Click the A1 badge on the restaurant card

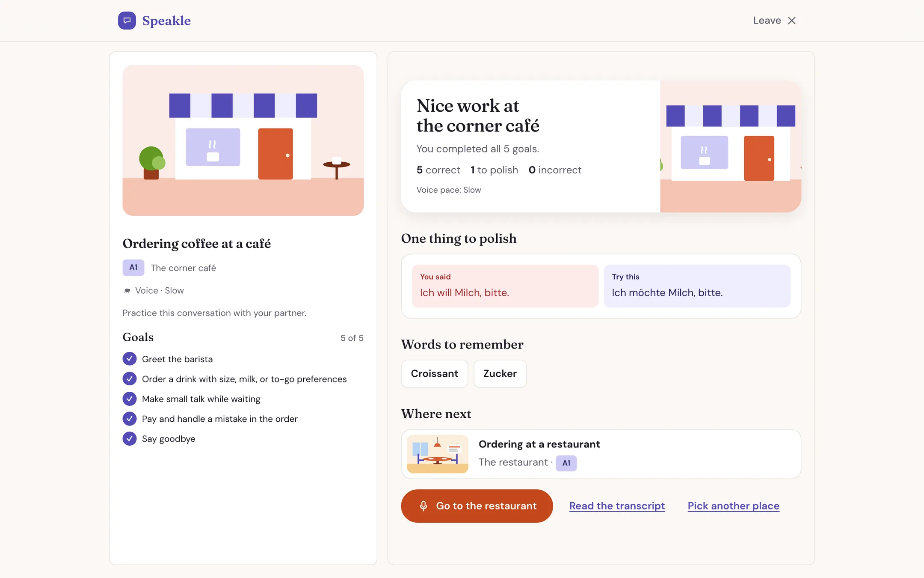click(x=566, y=463)
